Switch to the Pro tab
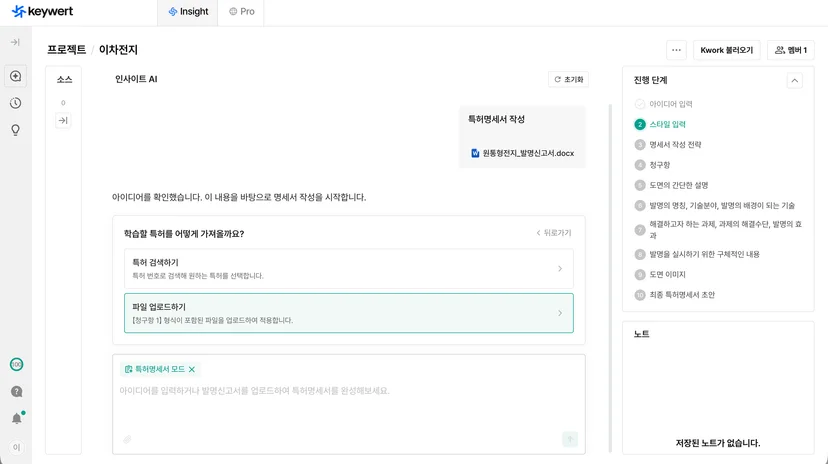 241,12
